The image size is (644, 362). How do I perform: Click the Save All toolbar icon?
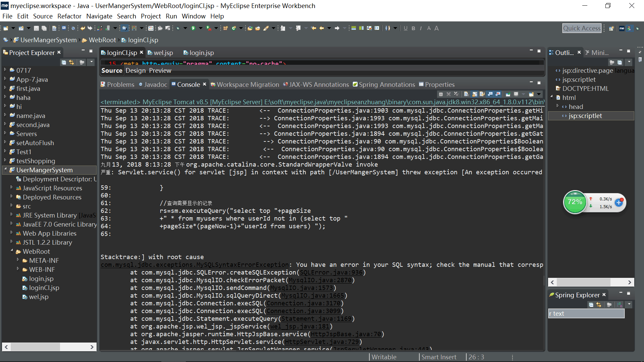(44, 28)
